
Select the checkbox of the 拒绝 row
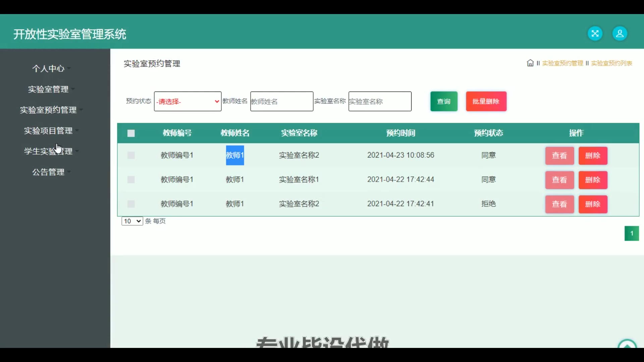tap(131, 204)
